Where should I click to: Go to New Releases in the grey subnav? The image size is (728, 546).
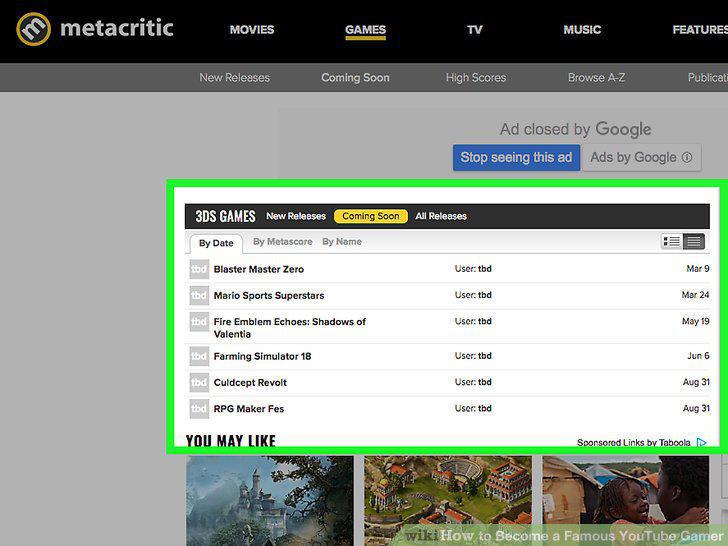click(234, 78)
